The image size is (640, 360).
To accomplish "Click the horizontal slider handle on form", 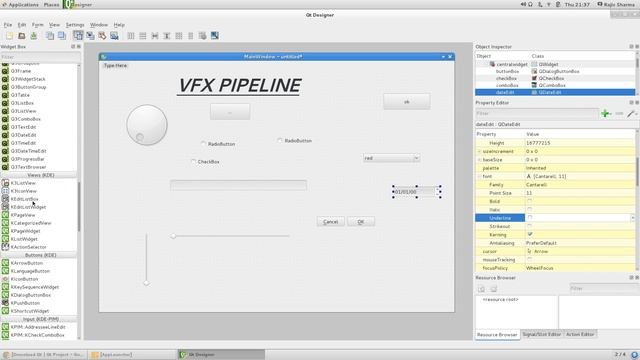I will [173, 236].
